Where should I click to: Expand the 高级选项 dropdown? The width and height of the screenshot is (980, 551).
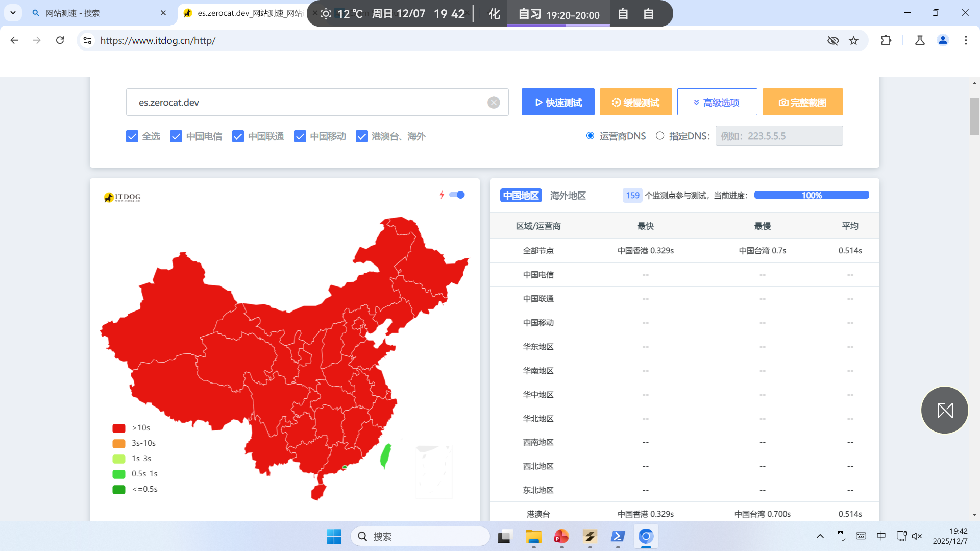717,102
